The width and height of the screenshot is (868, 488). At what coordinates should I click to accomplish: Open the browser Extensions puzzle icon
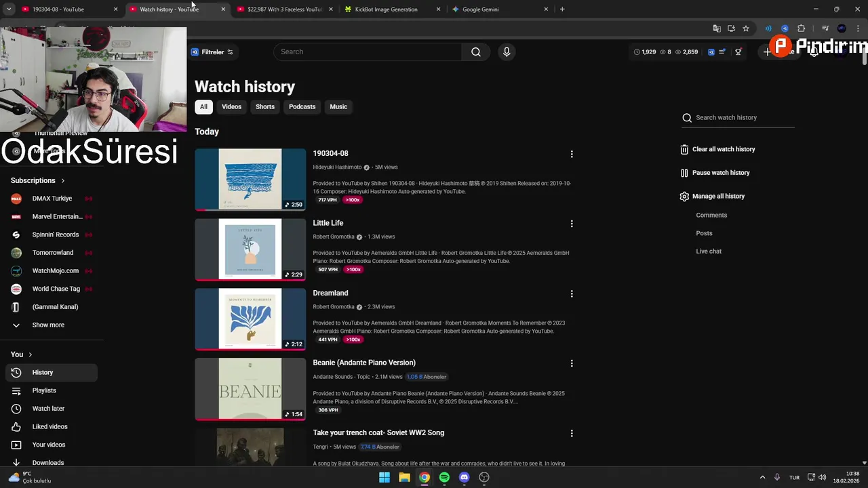802,28
